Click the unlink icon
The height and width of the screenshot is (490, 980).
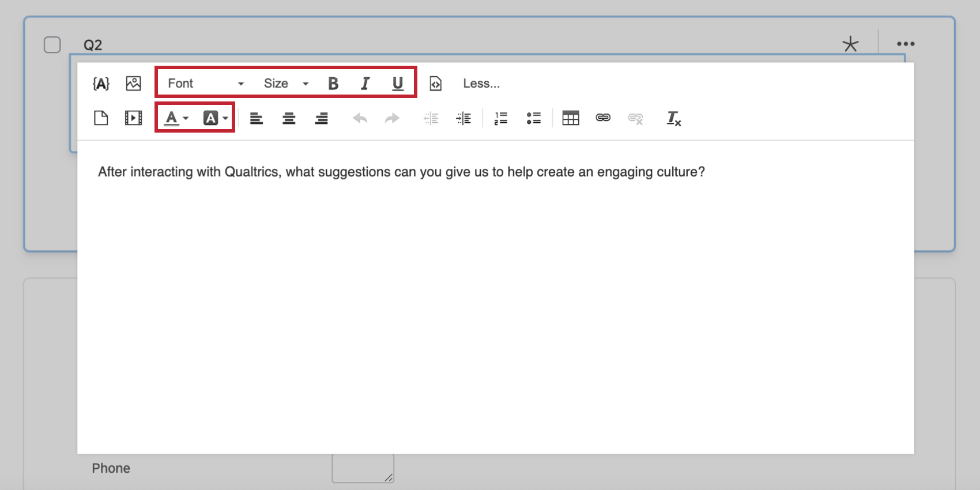click(x=635, y=118)
